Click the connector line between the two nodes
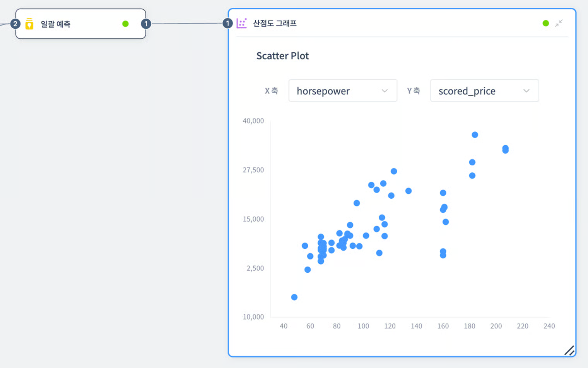 (187, 24)
